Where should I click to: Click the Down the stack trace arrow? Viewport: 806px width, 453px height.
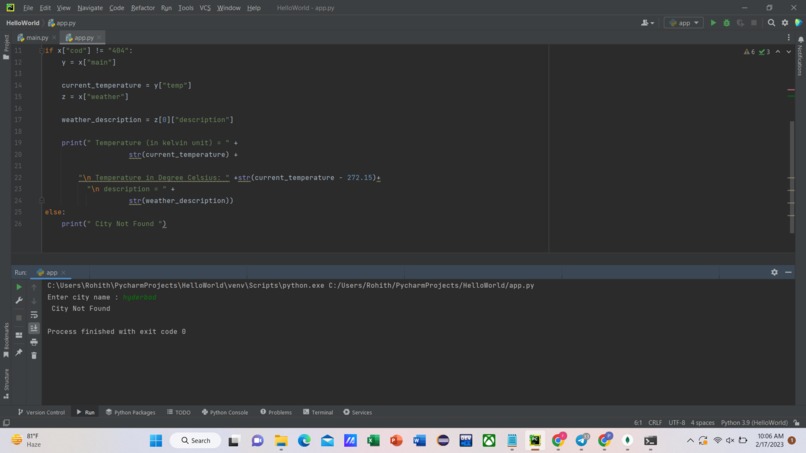tap(34, 301)
